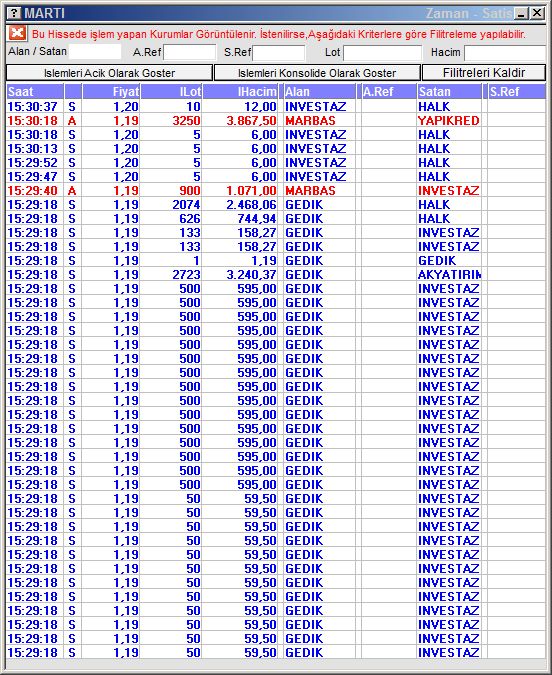
Task: Sort by Satan column header
Action: 449,91
